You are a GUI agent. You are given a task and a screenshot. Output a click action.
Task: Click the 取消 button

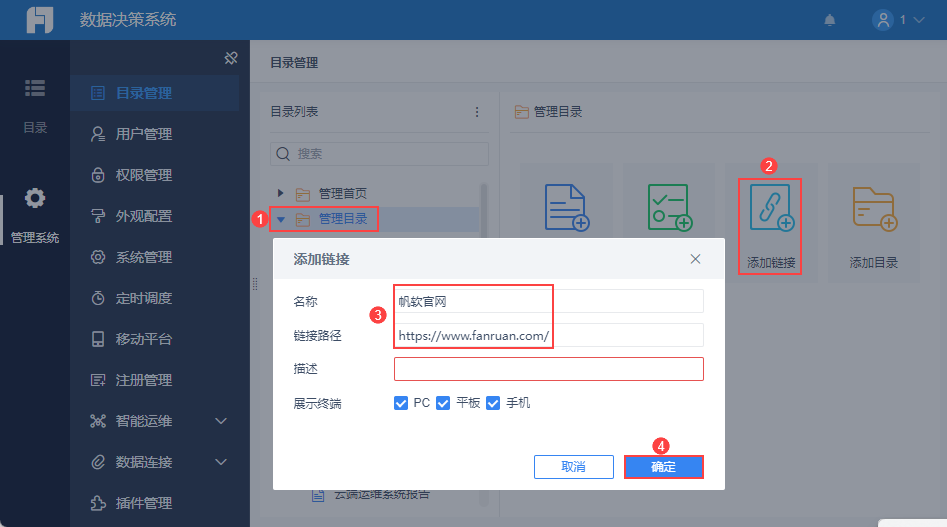pos(574,467)
